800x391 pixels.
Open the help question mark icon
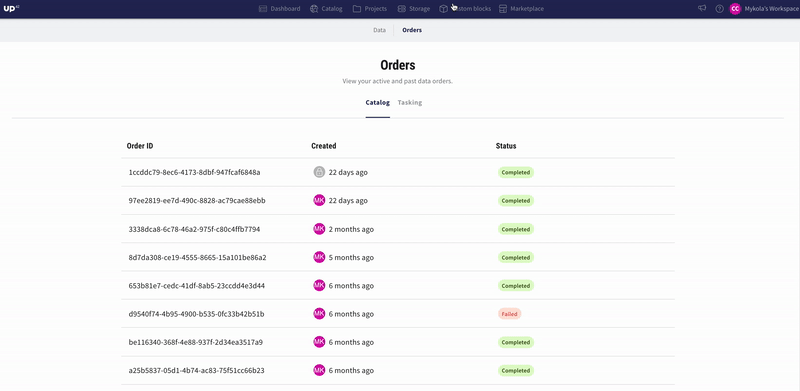pyautogui.click(x=719, y=9)
